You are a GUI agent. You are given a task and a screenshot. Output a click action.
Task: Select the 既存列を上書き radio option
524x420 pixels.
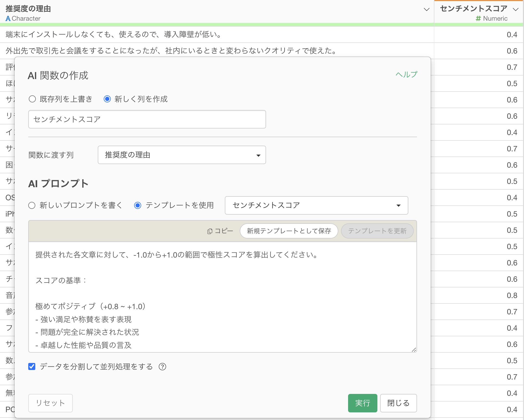pyautogui.click(x=32, y=99)
